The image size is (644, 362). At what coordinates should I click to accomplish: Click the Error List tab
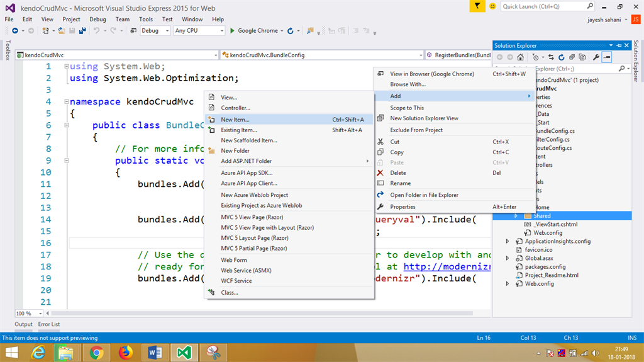pos(49,324)
